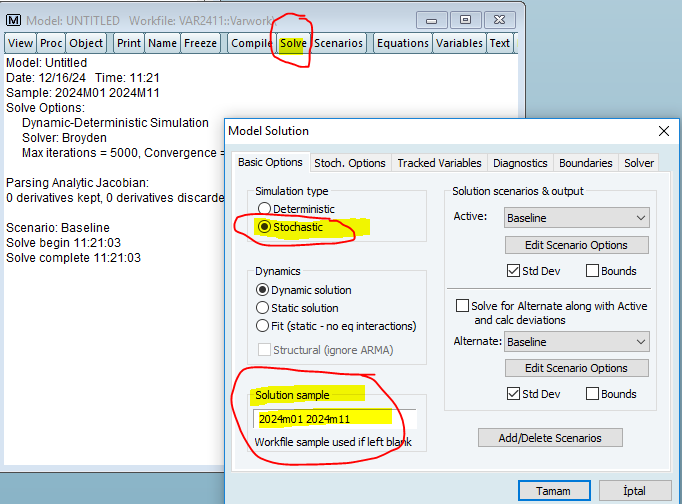
Task: Switch to the Stoch. Options tab
Action: click(x=349, y=163)
